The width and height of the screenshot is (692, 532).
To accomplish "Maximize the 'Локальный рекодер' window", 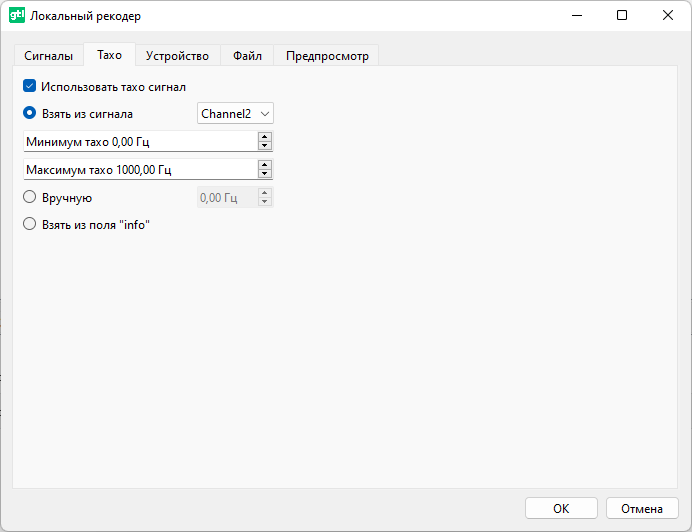I will point(622,16).
